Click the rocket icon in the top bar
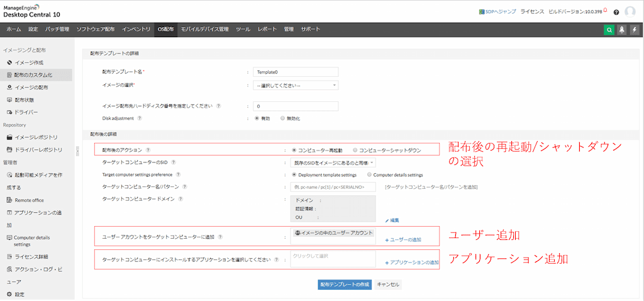Image resolution: width=644 pixels, height=301 pixels. pos(621,30)
